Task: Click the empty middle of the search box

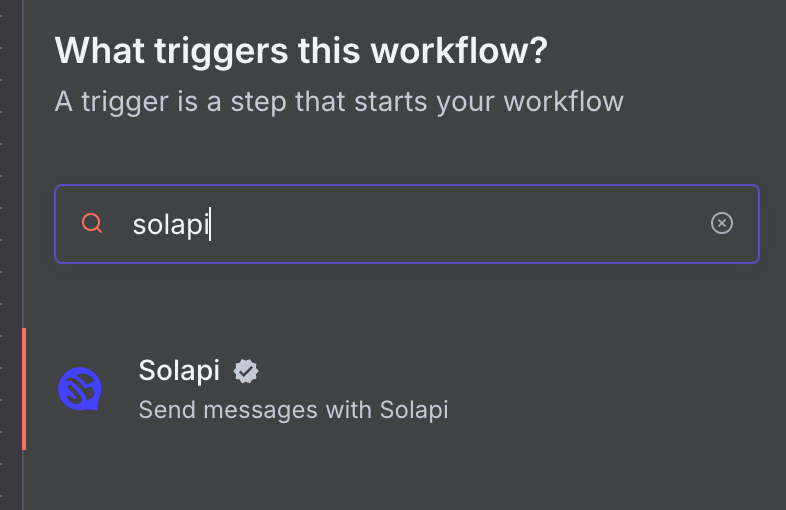Action: [450, 224]
